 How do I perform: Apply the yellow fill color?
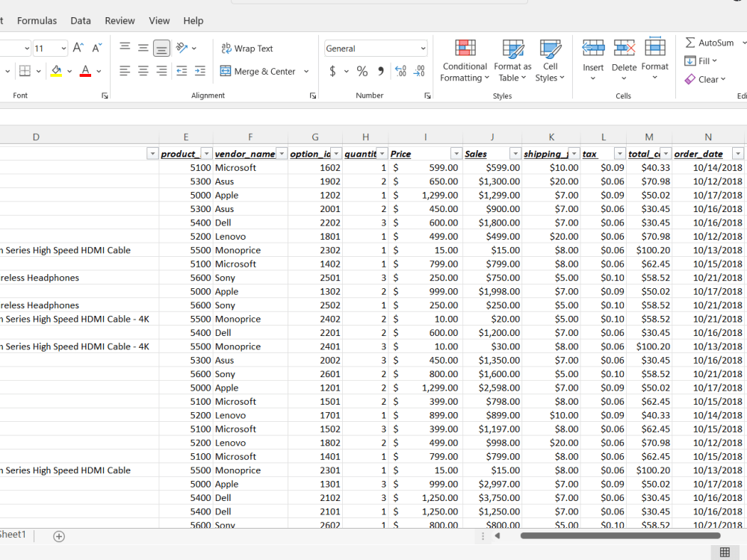(56, 72)
